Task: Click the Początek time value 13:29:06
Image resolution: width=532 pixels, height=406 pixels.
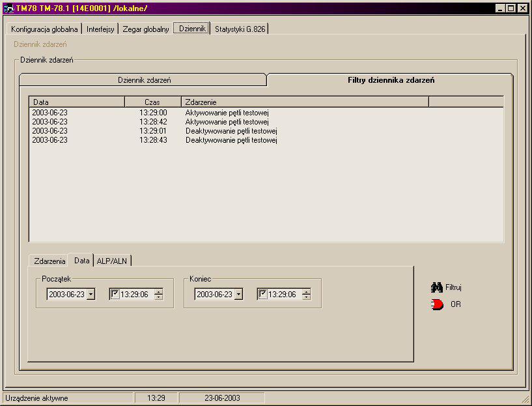Action: [x=135, y=295]
